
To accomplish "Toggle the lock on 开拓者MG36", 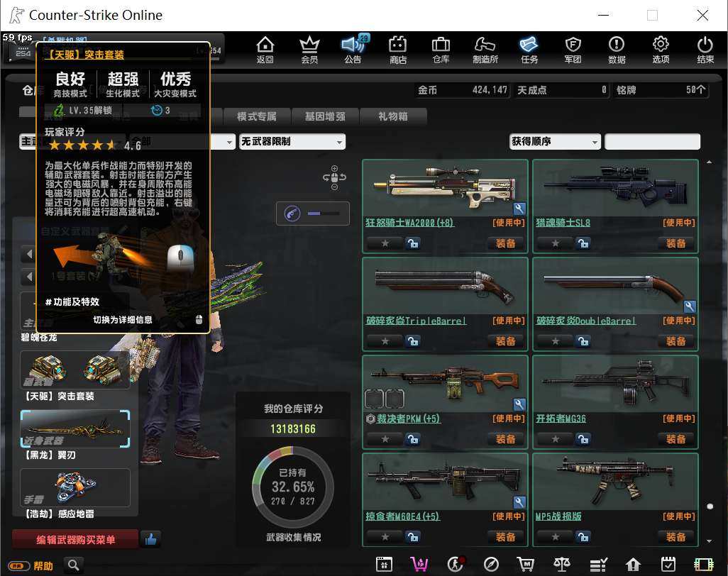I will coord(583,439).
